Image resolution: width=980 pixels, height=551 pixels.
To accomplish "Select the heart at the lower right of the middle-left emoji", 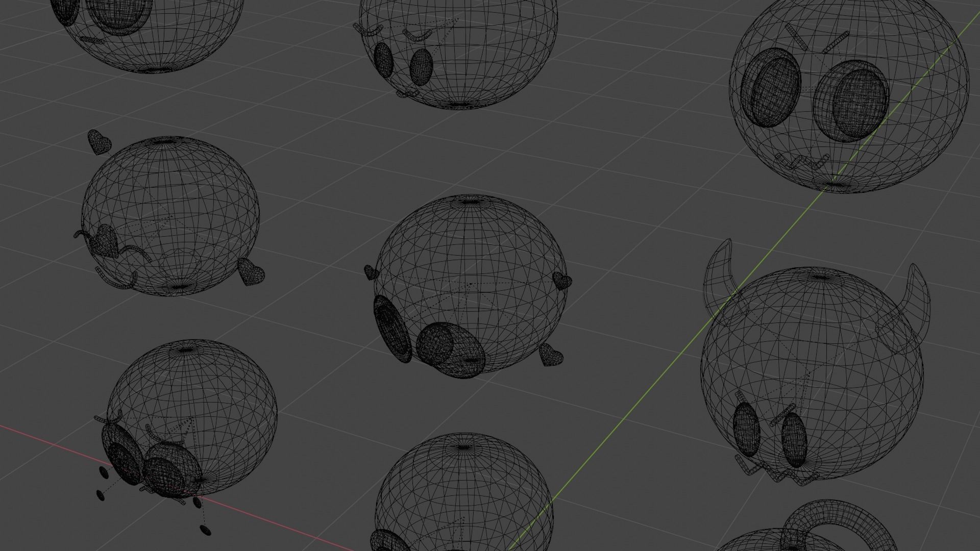I will pyautogui.click(x=252, y=271).
